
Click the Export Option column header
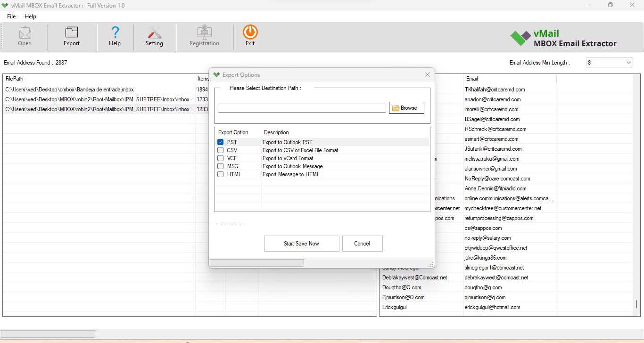(238, 132)
